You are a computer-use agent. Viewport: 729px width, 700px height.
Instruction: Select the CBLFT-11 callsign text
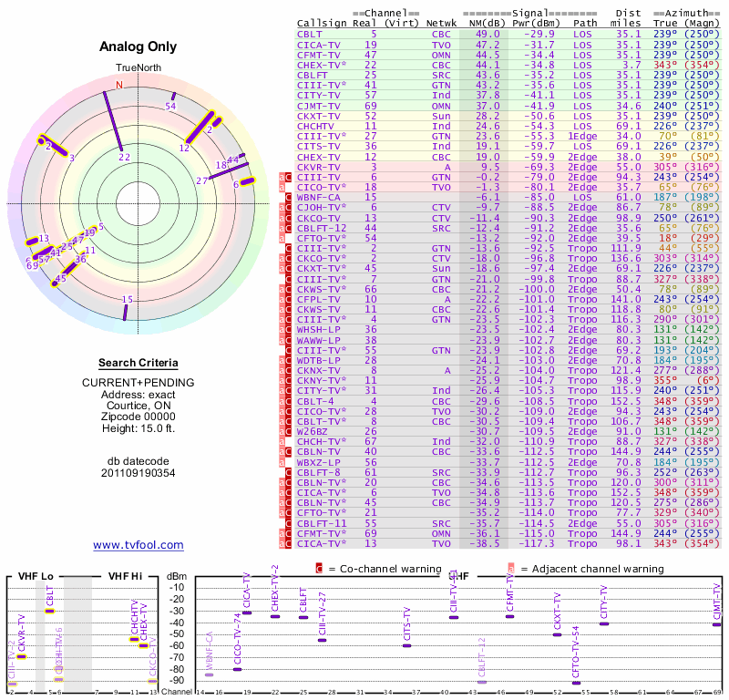pos(322,523)
